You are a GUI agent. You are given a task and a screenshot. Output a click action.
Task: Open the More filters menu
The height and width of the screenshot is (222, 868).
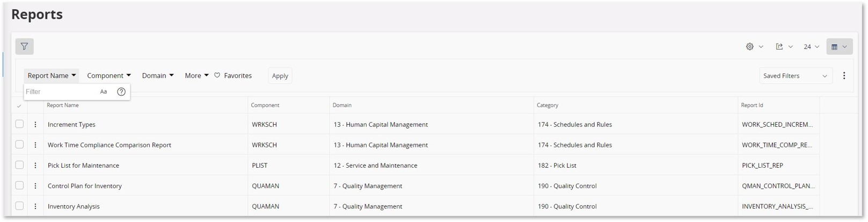coord(196,76)
